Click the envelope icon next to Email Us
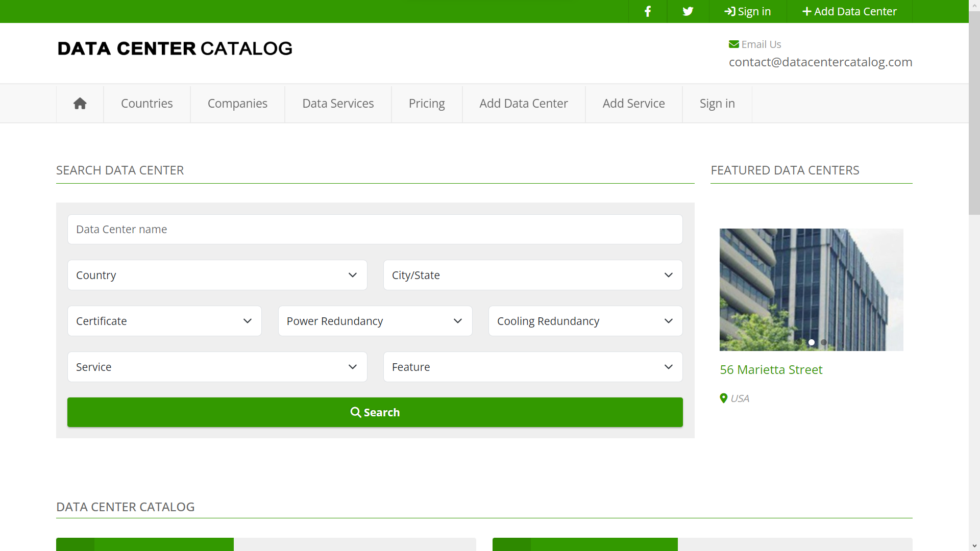 pos(734,44)
